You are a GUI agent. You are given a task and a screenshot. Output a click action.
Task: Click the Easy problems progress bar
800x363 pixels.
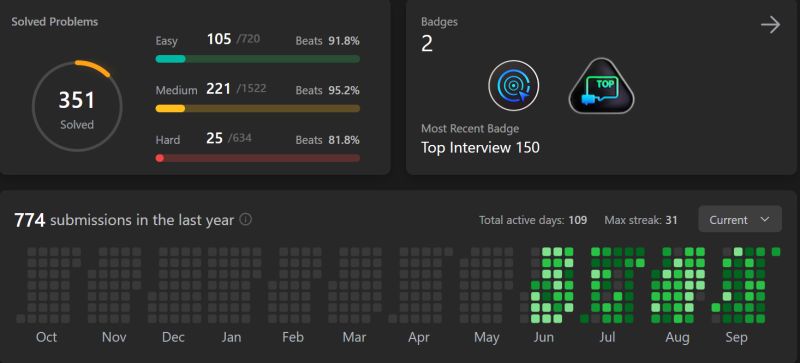[258, 59]
